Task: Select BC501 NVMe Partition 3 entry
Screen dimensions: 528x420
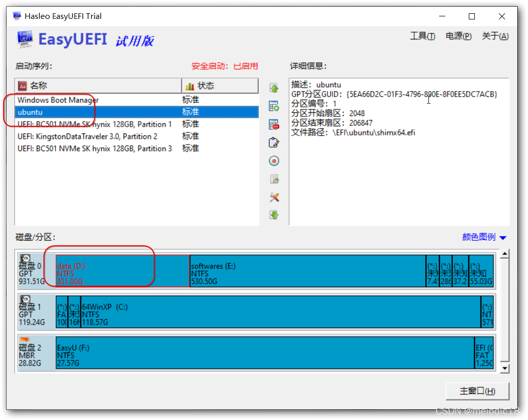Action: (x=137, y=149)
